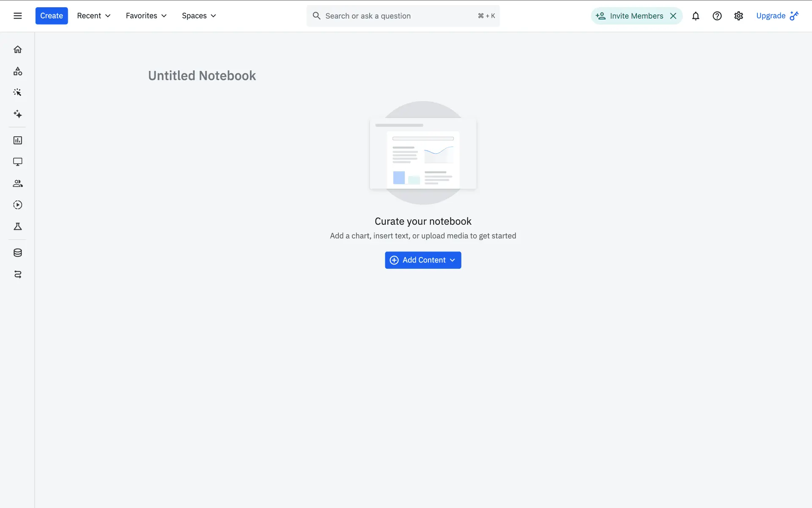Image resolution: width=812 pixels, height=508 pixels.
Task: Open the shapes templates sidebar icon
Action: pyautogui.click(x=17, y=71)
